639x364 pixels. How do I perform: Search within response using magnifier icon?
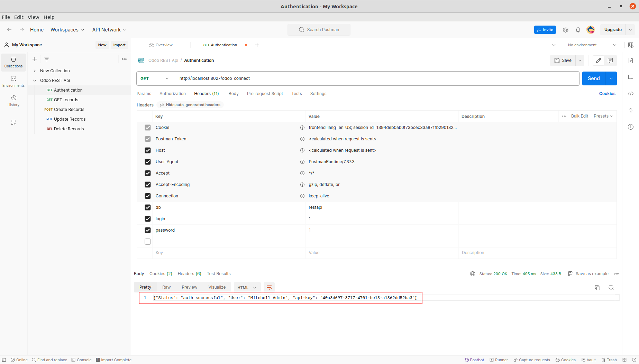(x=611, y=288)
